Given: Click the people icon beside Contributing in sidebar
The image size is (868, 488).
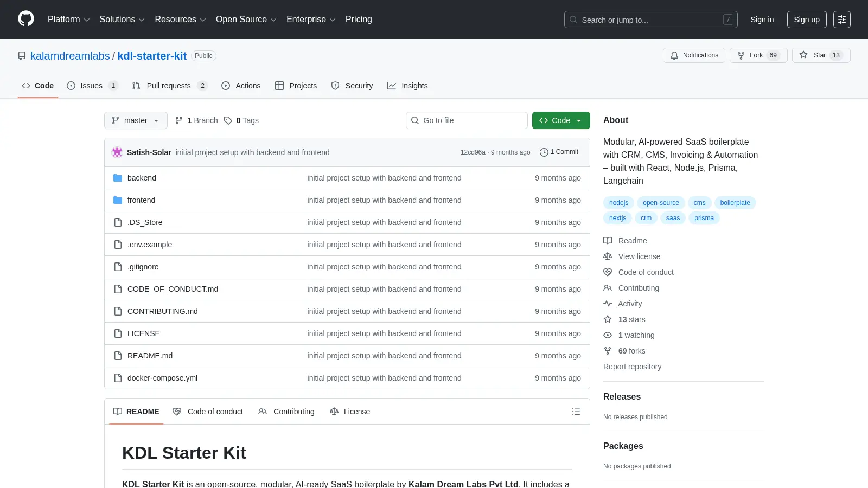Looking at the screenshot, I should pyautogui.click(x=608, y=288).
